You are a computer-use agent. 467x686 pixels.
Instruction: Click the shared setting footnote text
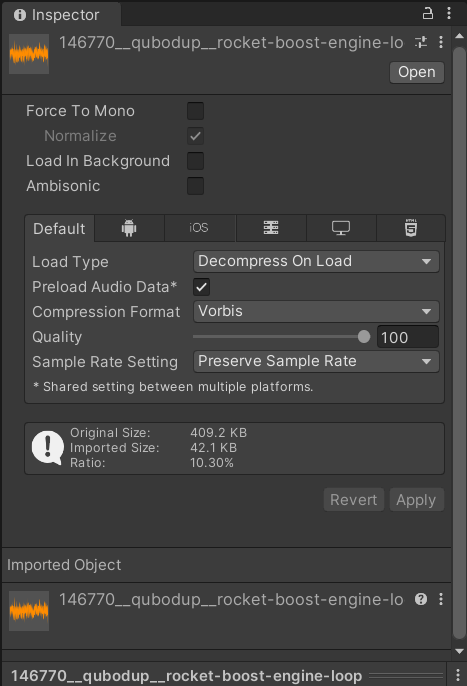click(x=173, y=387)
